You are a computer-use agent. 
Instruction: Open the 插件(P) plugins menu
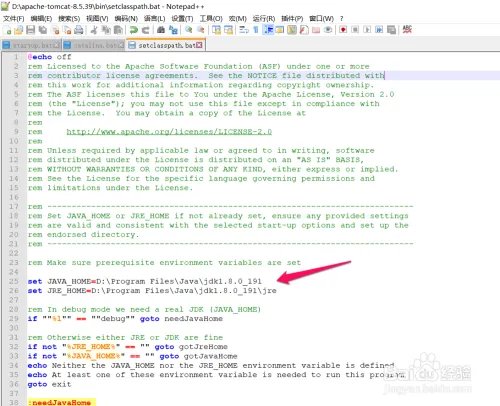click(x=292, y=19)
